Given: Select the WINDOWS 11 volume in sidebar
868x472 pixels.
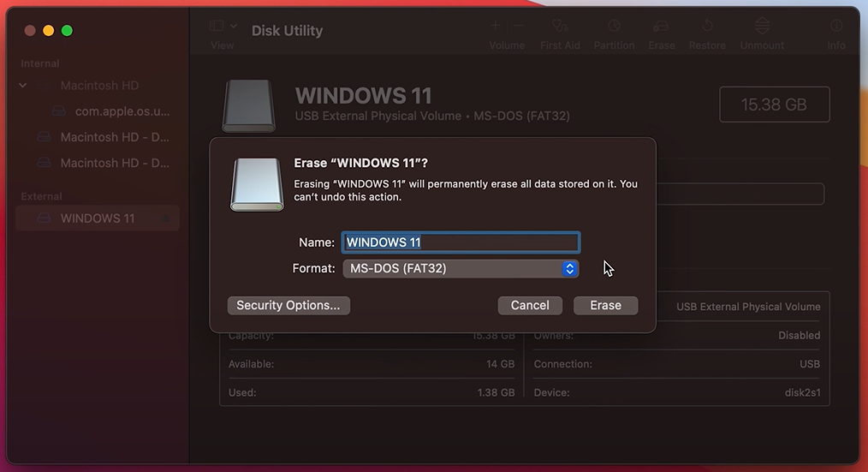Looking at the screenshot, I should [x=98, y=218].
